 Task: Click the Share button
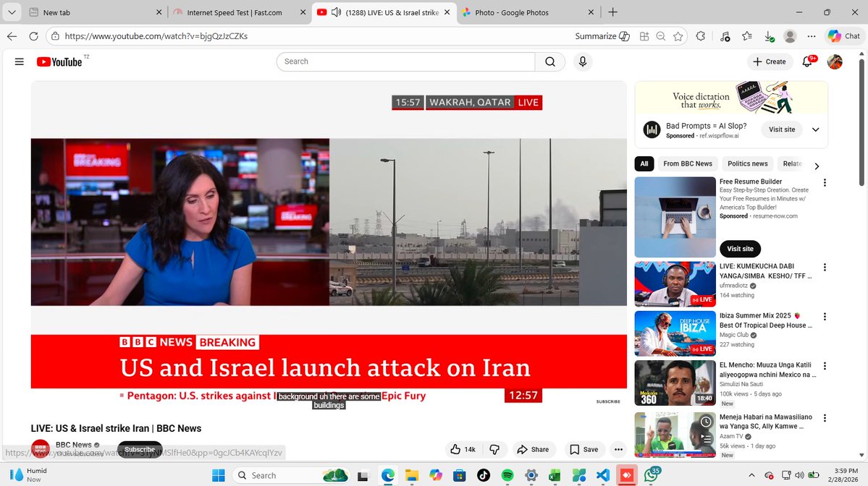533,450
